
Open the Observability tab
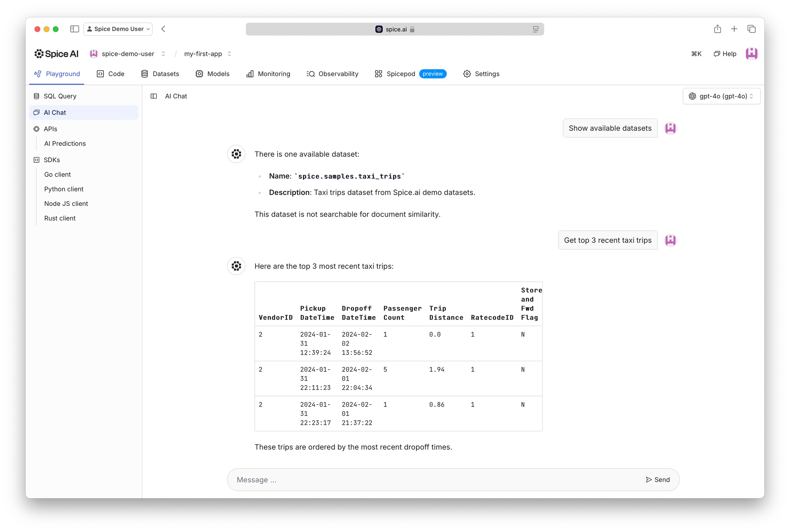point(332,74)
